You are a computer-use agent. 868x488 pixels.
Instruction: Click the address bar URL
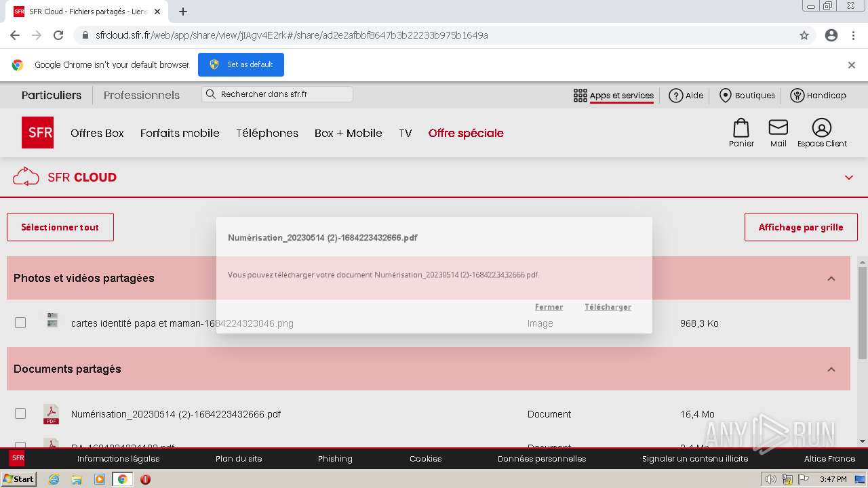(x=292, y=35)
